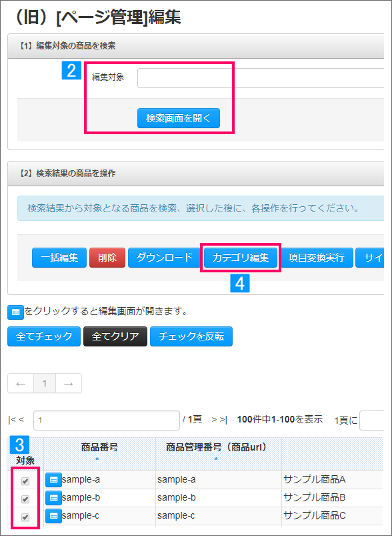Image resolution: width=392 pixels, height=536 pixels.
Task: Click the red 削除 button
Action: coord(107,258)
